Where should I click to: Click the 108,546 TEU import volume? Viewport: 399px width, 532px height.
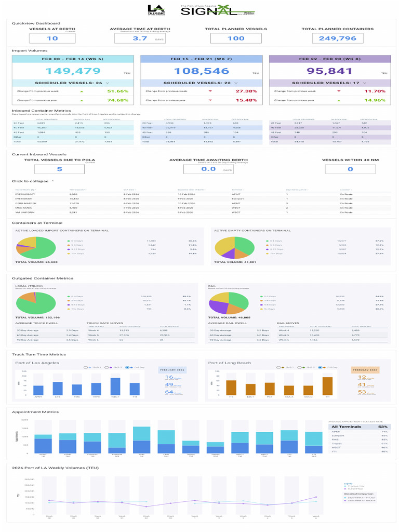tap(202, 71)
